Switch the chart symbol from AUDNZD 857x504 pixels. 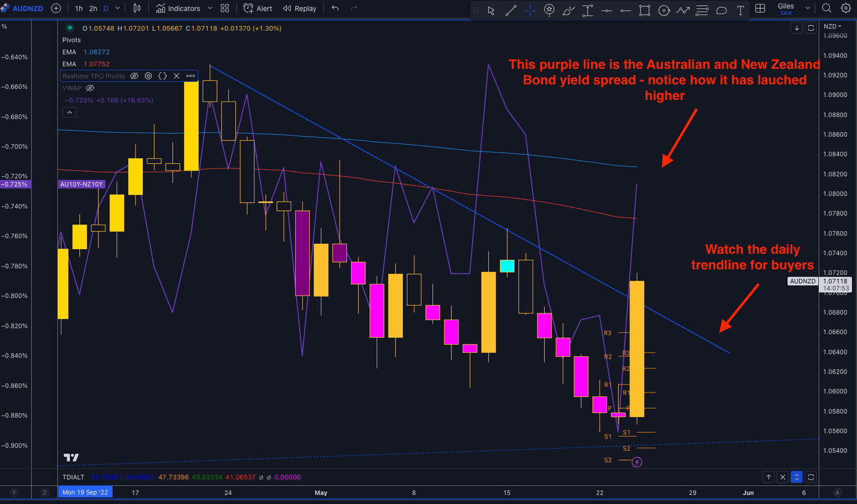tap(27, 8)
